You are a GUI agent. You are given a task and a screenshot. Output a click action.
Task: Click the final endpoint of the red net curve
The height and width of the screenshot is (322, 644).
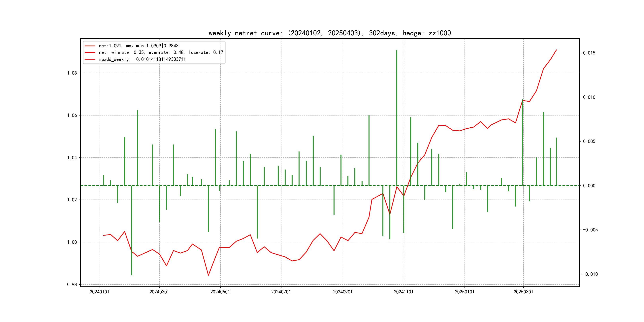point(556,50)
